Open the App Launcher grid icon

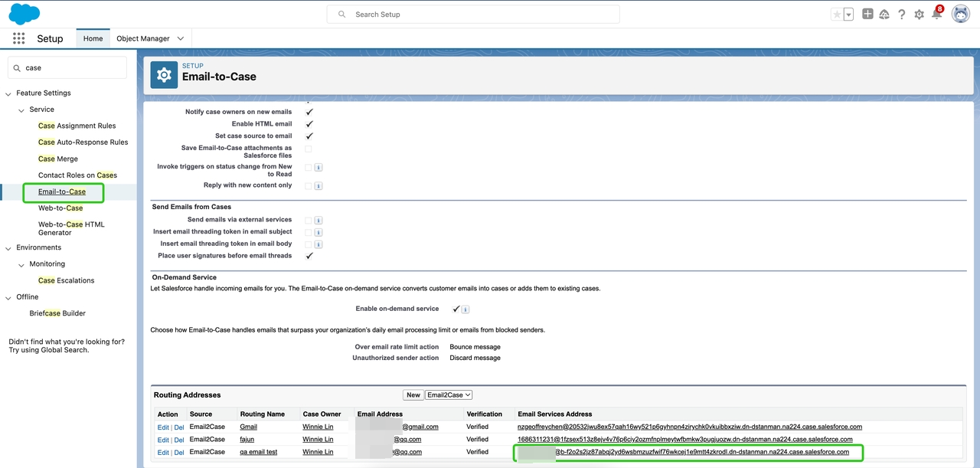pyautogui.click(x=18, y=38)
